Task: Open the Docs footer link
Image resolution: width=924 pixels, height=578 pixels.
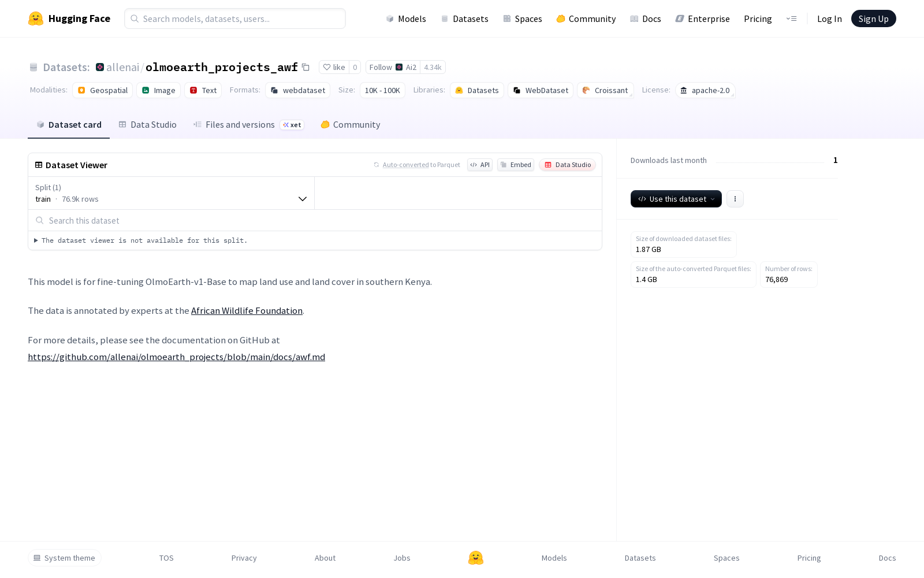Action: 887,558
